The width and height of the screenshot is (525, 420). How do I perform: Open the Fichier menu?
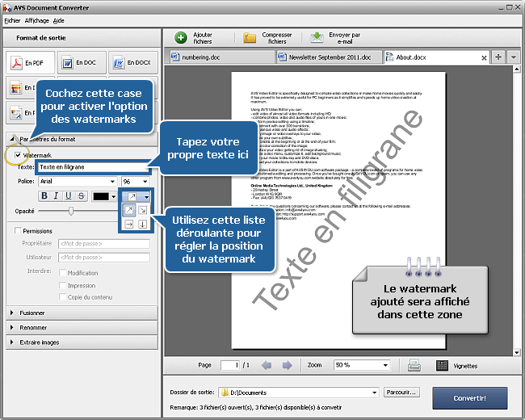coord(12,20)
